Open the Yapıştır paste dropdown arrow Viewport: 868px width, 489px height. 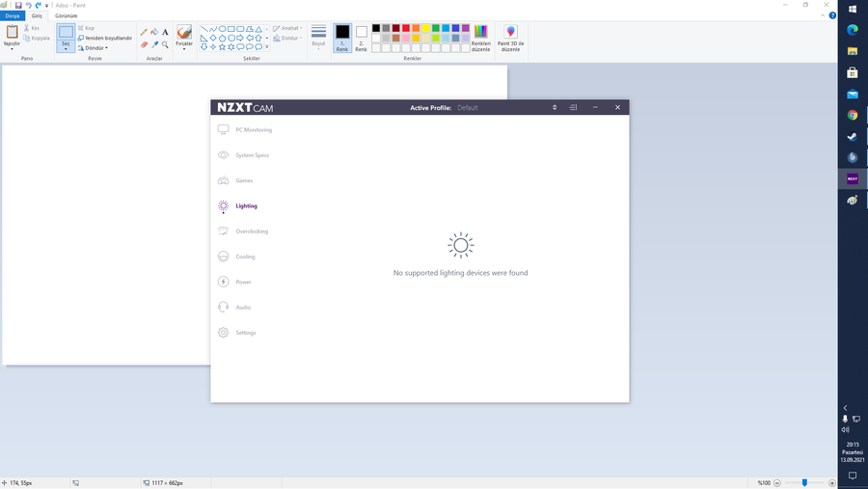12,49
